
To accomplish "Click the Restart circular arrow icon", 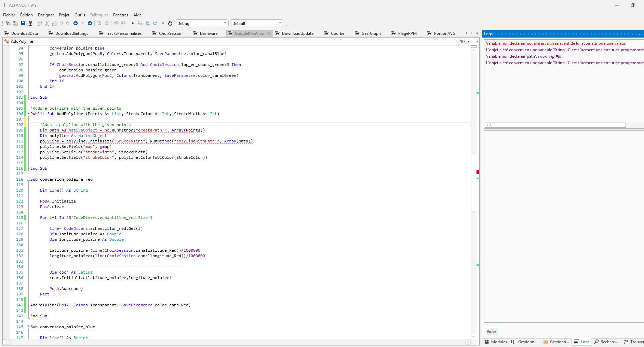I will coord(170,23).
